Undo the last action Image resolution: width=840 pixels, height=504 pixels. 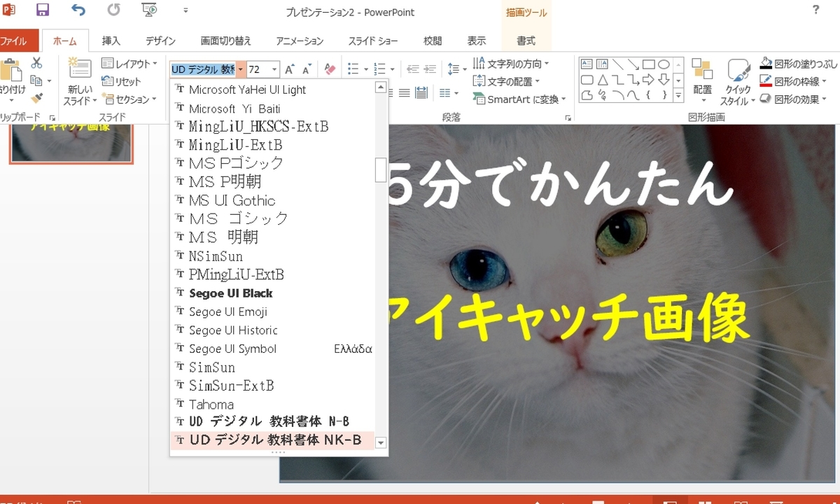point(78,10)
